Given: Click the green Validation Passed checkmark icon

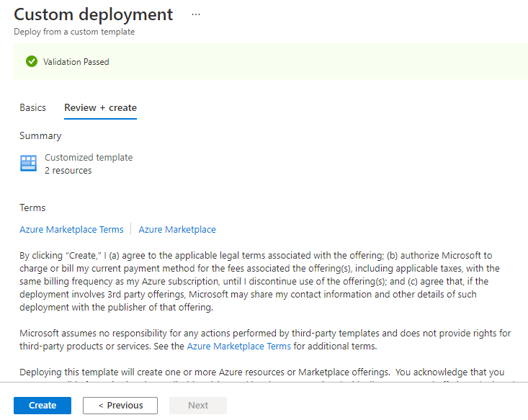Looking at the screenshot, I should (x=32, y=62).
